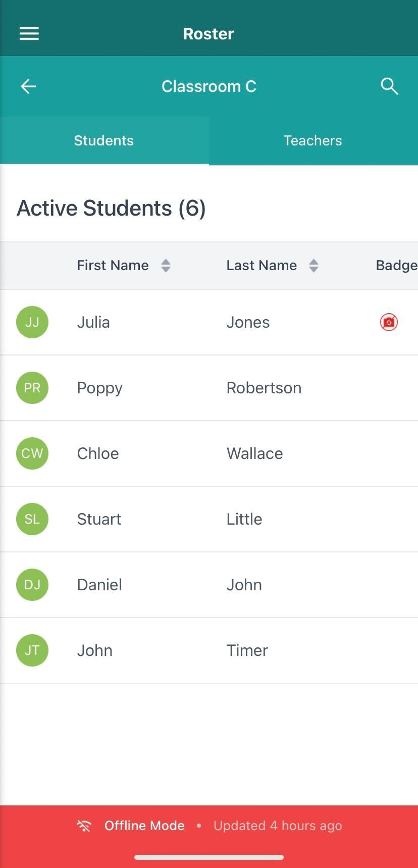The image size is (418, 868).
Task: Tap Julia Jones's red no-photo badge icon
Action: pos(389,322)
